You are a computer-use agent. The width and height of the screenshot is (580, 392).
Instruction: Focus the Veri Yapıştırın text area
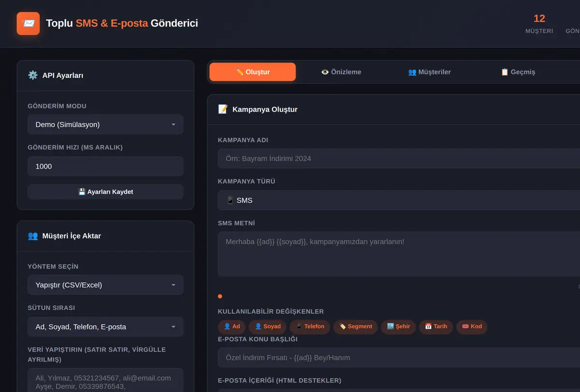(x=105, y=380)
